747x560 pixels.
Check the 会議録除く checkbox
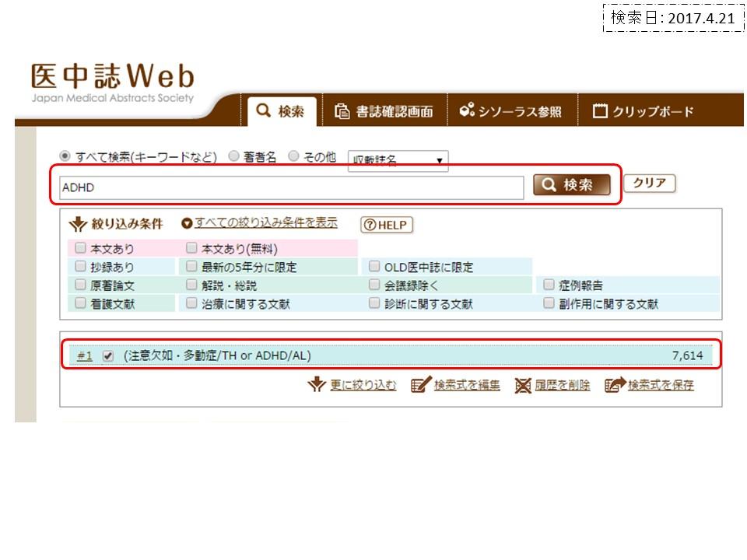tap(374, 285)
